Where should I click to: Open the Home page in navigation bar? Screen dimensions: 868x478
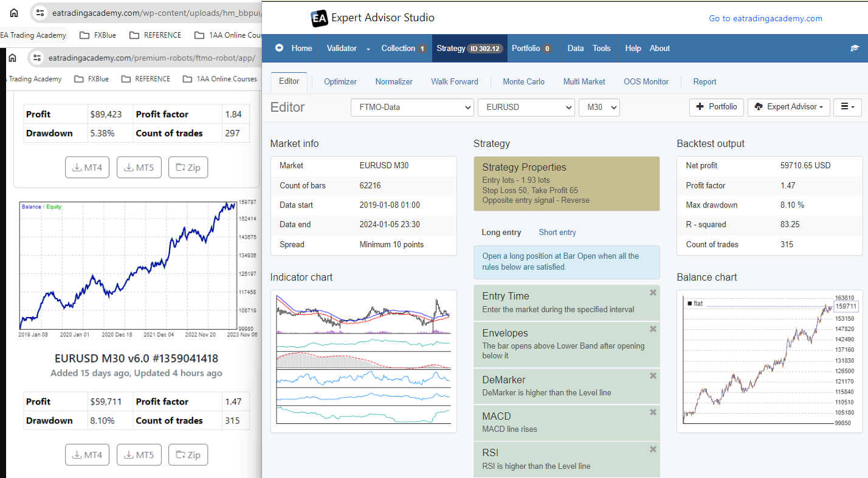pos(294,49)
